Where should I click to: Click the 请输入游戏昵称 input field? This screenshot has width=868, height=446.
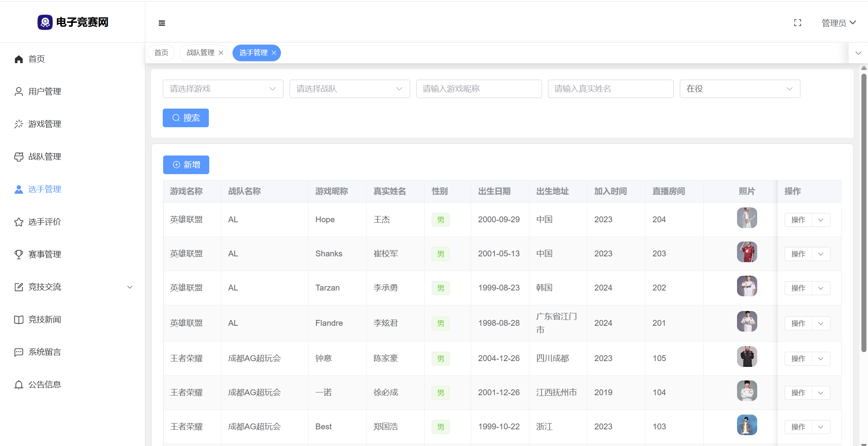(x=479, y=89)
